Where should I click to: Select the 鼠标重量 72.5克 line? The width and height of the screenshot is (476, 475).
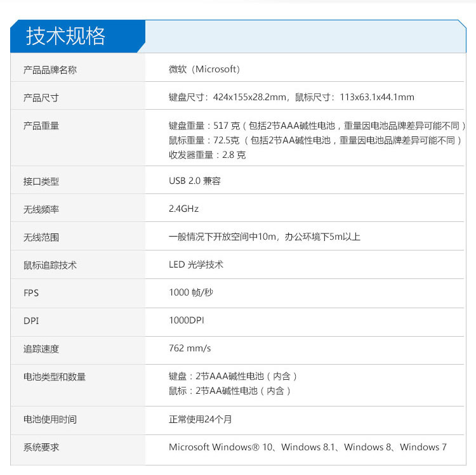[315, 140]
